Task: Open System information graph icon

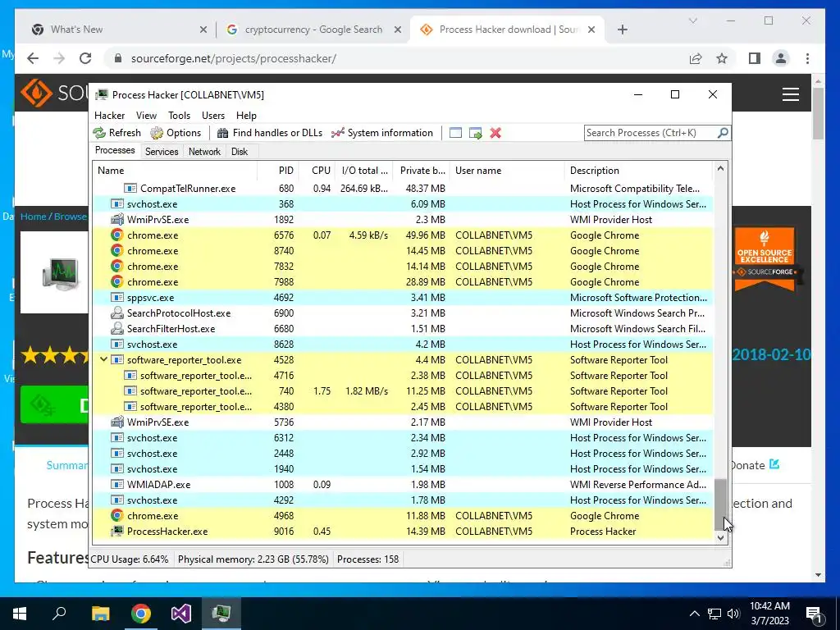Action: tap(337, 133)
